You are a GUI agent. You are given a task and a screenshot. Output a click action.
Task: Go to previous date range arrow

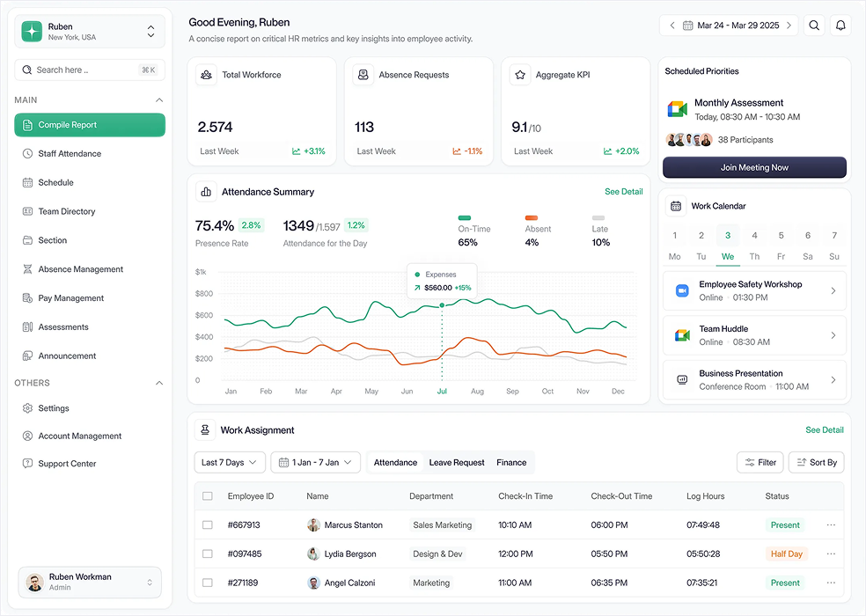click(x=672, y=26)
